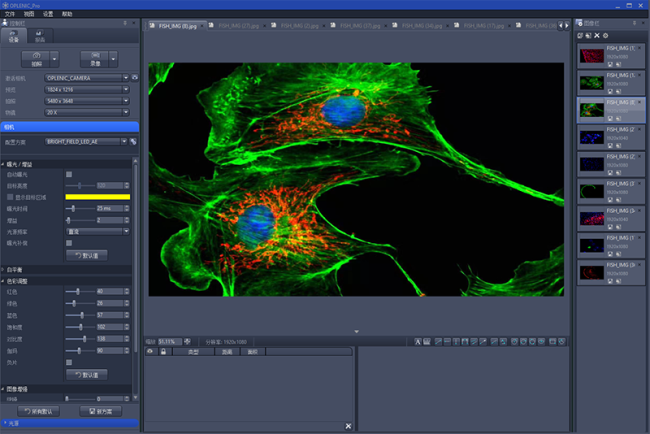Click the icon next to BRIGHT_FIELD_LED_AE
650x434 pixels.
click(134, 142)
